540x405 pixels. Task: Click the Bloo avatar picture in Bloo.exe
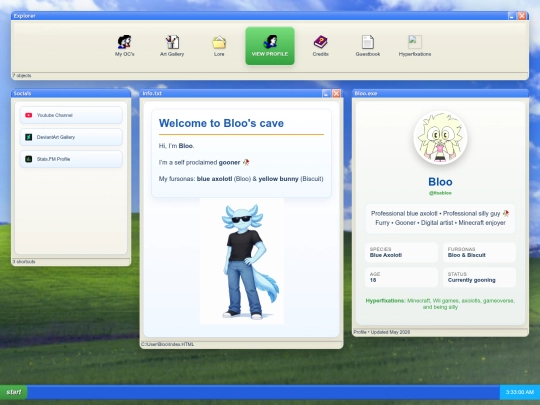click(440, 137)
